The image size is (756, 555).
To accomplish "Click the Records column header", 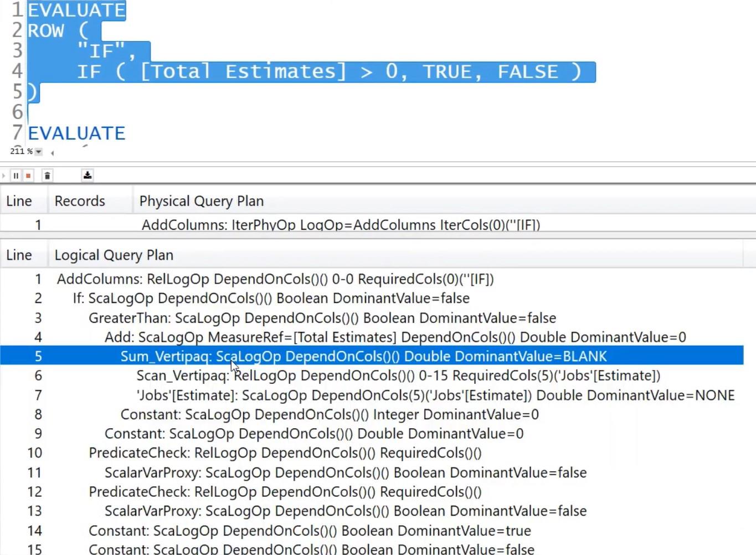I will pos(80,201).
